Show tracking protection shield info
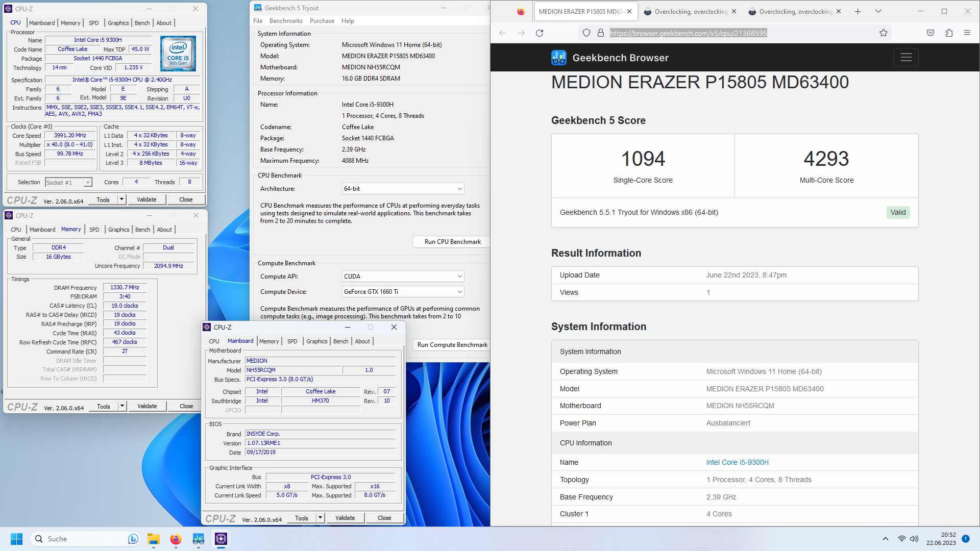This screenshot has height=551, width=980. tap(586, 33)
